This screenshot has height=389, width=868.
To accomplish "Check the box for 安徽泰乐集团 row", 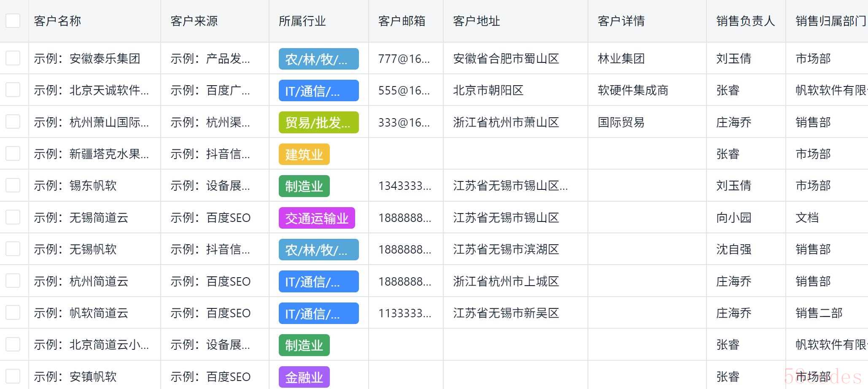I will [x=13, y=58].
